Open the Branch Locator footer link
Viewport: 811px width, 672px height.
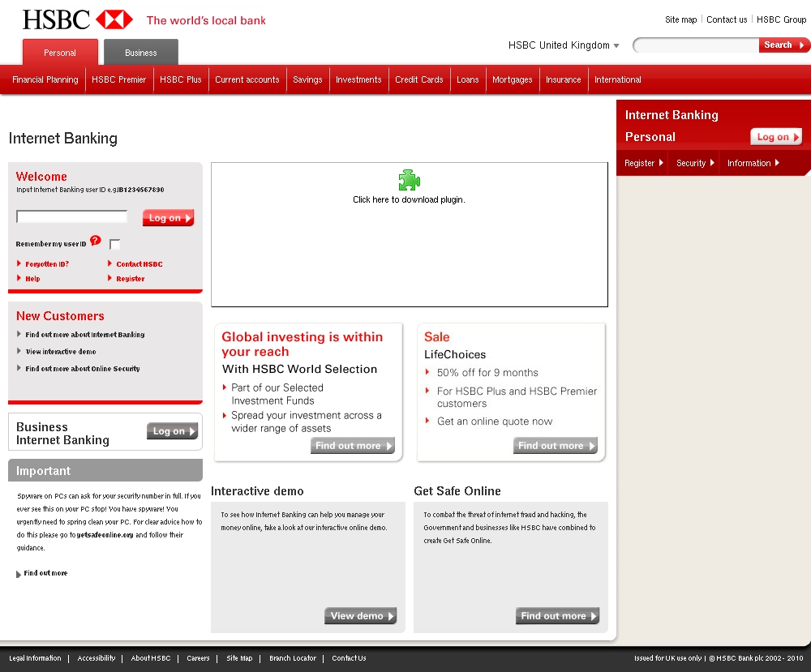pyautogui.click(x=293, y=658)
